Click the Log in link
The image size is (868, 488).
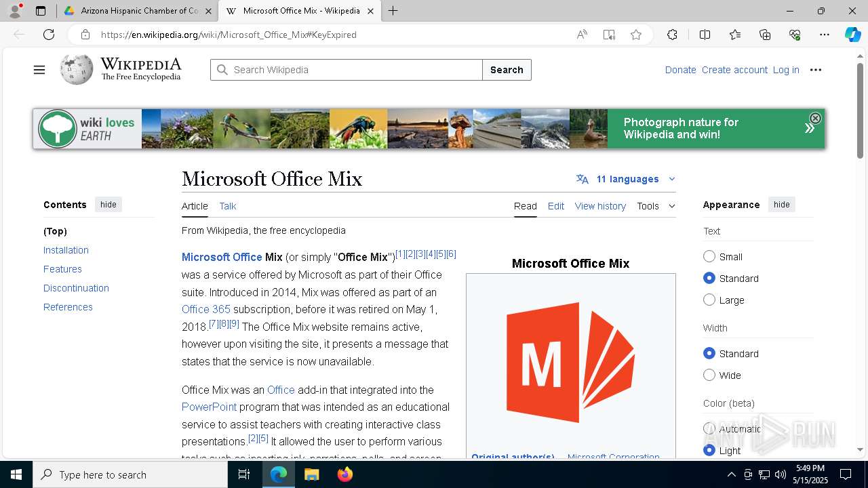click(786, 70)
